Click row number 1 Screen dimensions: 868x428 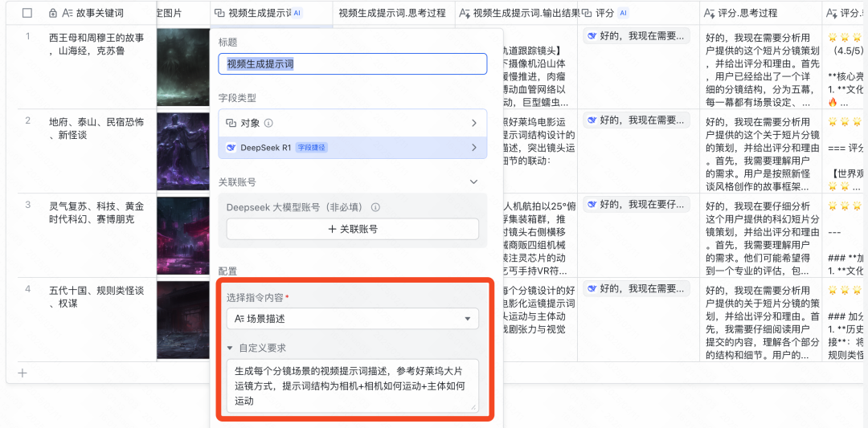(27, 36)
